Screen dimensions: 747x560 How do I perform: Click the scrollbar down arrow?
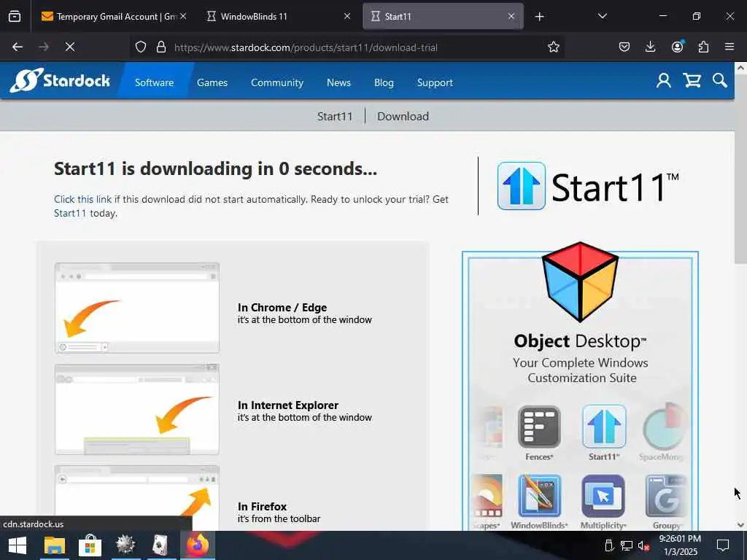pyautogui.click(x=740, y=525)
